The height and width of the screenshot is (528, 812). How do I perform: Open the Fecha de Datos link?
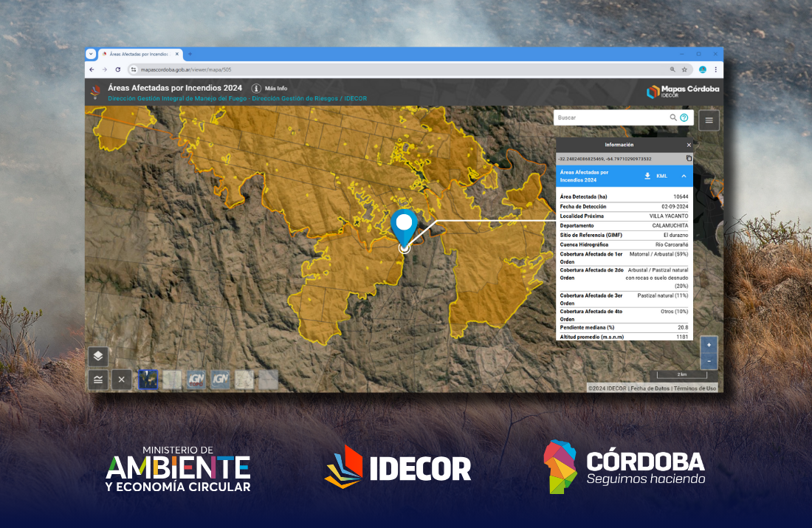(650, 388)
